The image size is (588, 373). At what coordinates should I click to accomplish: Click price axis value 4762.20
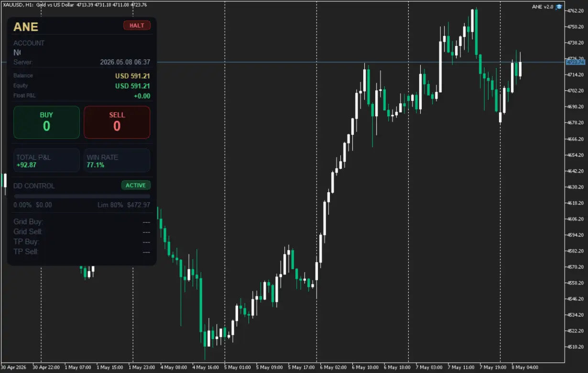pyautogui.click(x=575, y=11)
